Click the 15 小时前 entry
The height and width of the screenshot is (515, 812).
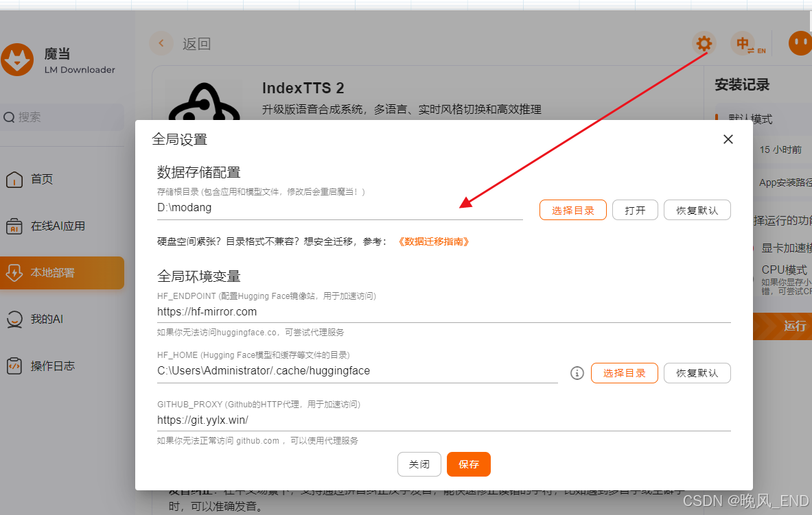click(x=780, y=149)
